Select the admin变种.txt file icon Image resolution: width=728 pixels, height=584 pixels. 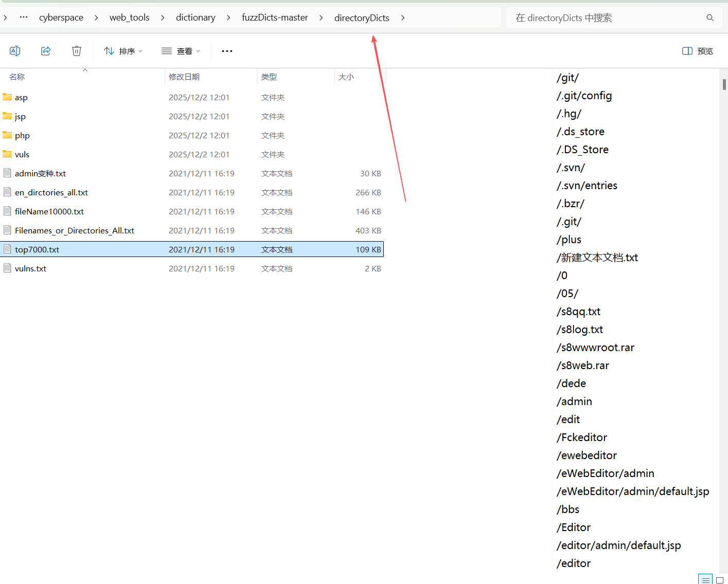(x=7, y=173)
